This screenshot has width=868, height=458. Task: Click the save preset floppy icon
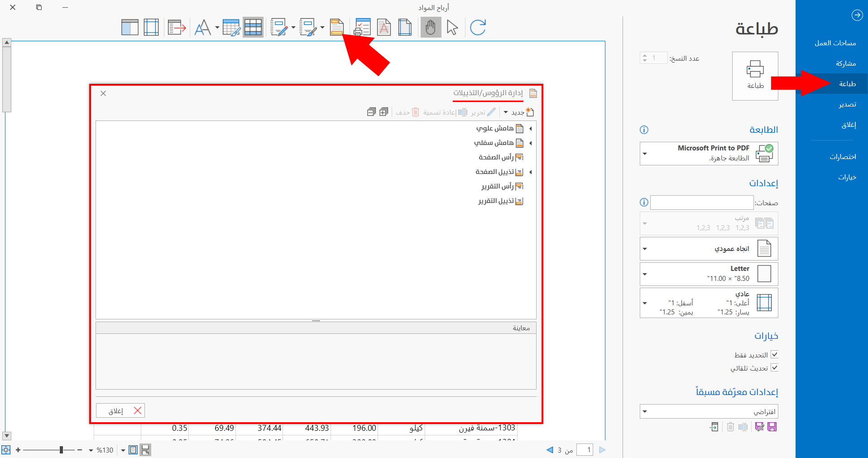click(x=772, y=427)
